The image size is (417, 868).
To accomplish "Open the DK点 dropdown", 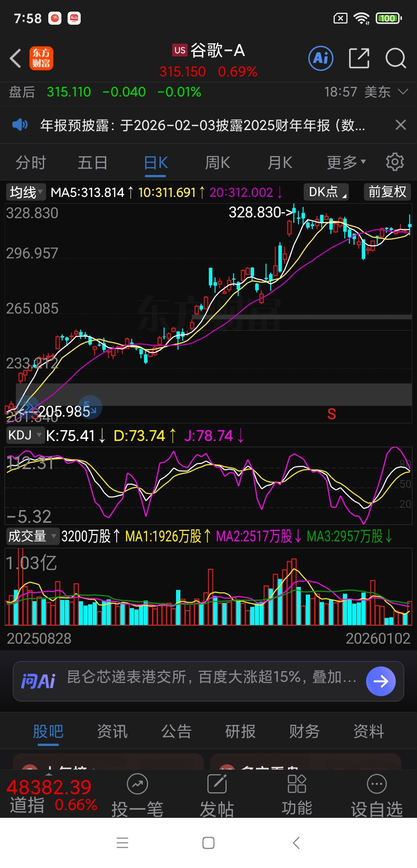I will click(327, 192).
